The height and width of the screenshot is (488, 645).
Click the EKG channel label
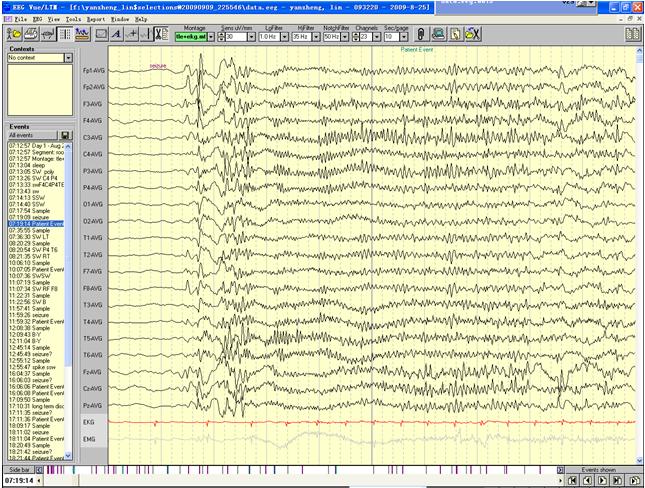(x=88, y=422)
